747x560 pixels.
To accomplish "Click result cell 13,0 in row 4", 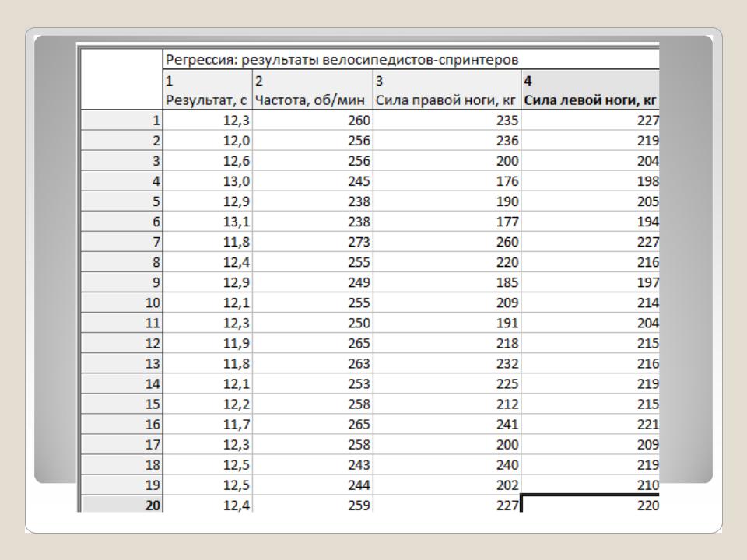I will click(208, 181).
